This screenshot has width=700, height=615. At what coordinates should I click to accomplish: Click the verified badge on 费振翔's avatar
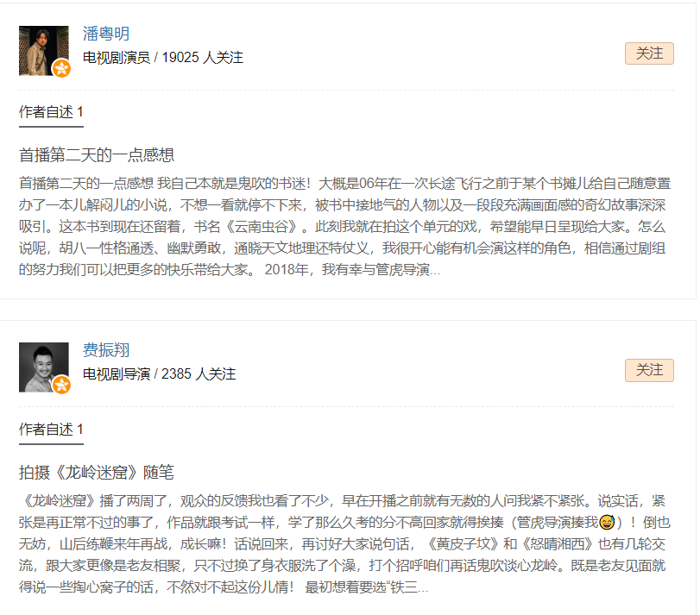(x=61, y=385)
